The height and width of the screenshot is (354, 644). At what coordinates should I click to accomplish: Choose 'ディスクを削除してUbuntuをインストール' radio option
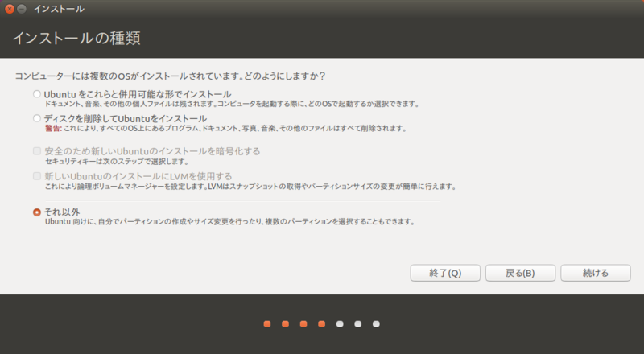(x=37, y=119)
